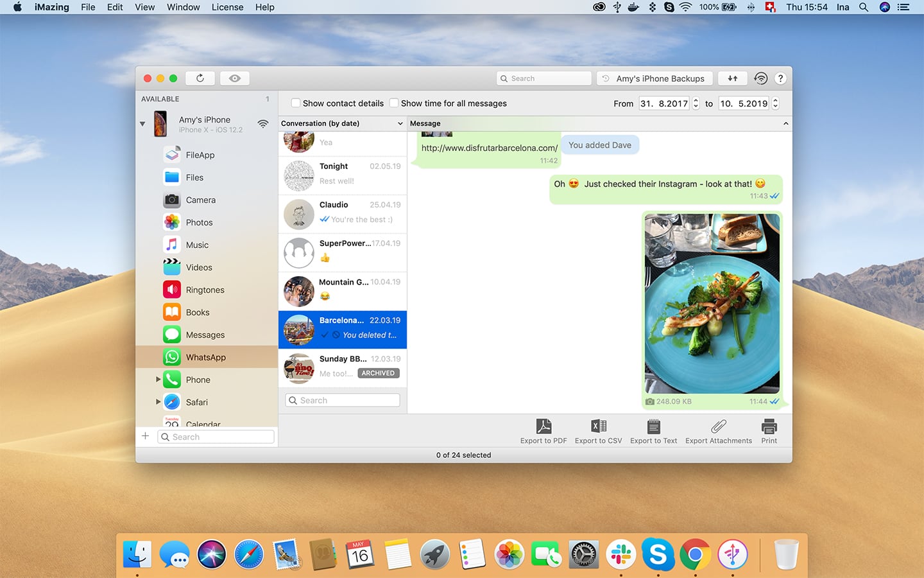Select the Barcelona conversation
The width and height of the screenshot is (924, 578).
coord(343,329)
